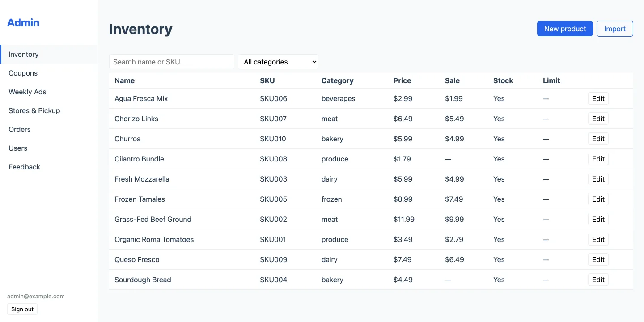Open the Inventory sidebar item
This screenshot has width=644, height=322.
tap(49, 54)
